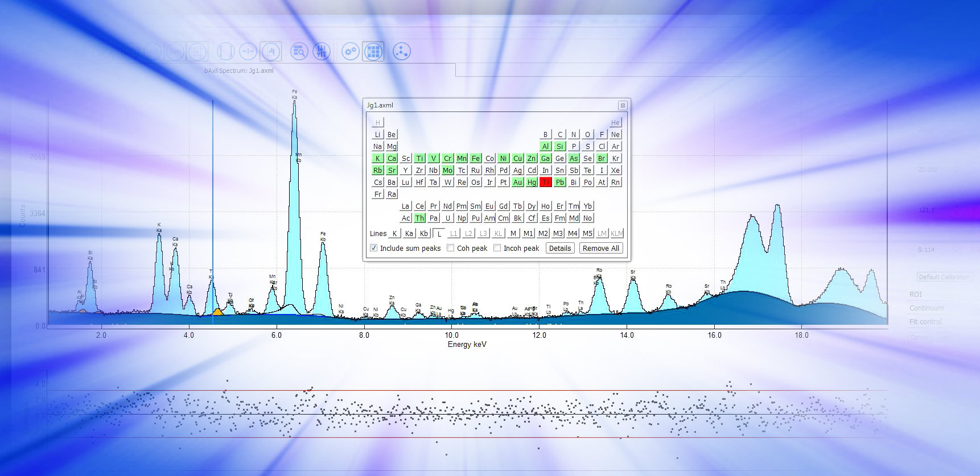Click the red highlighted Tl element
The height and width of the screenshot is (476, 980).
pos(546,182)
